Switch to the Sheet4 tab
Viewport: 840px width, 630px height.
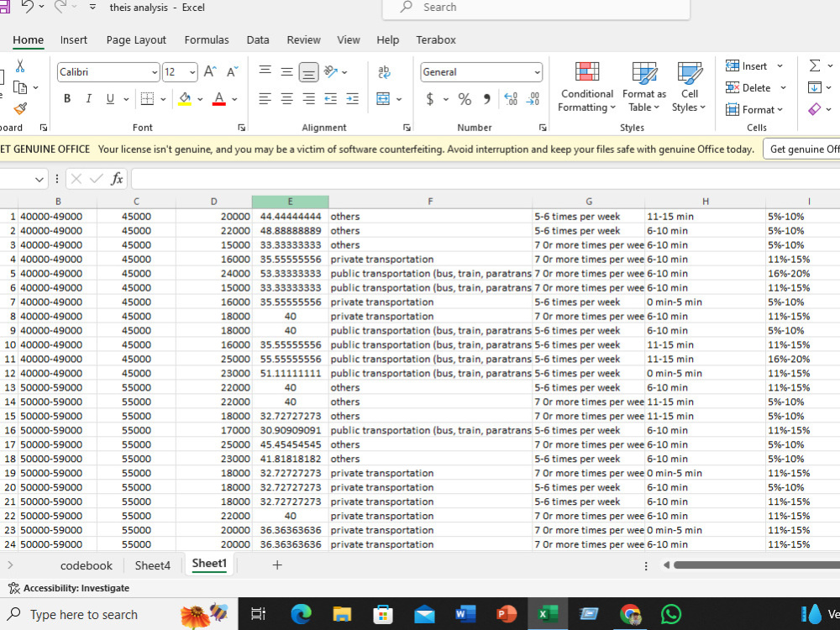(x=153, y=565)
